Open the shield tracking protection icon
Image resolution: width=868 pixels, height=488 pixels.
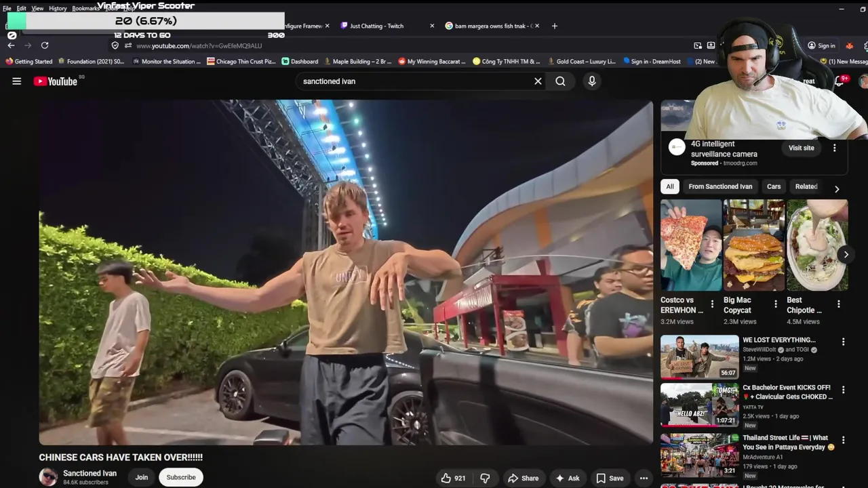pos(115,45)
